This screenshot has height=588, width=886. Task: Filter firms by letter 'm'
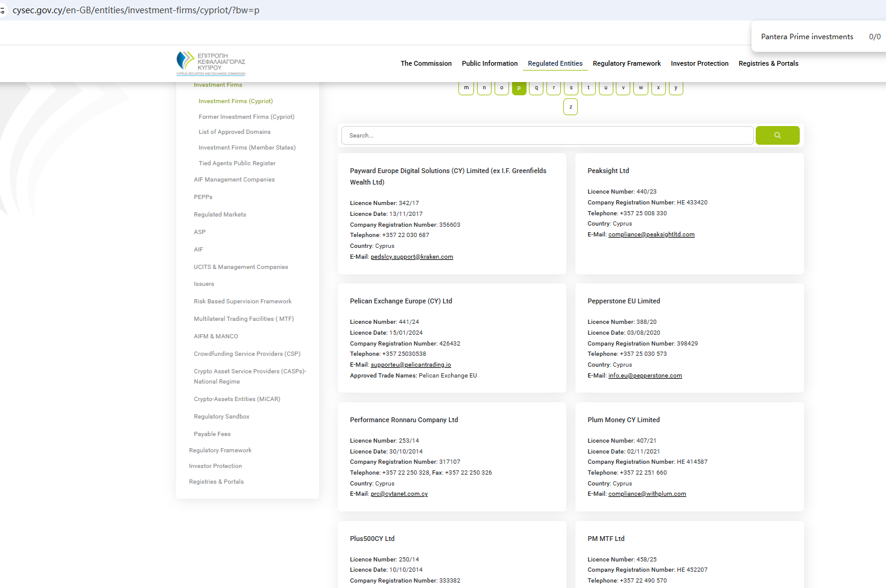466,88
